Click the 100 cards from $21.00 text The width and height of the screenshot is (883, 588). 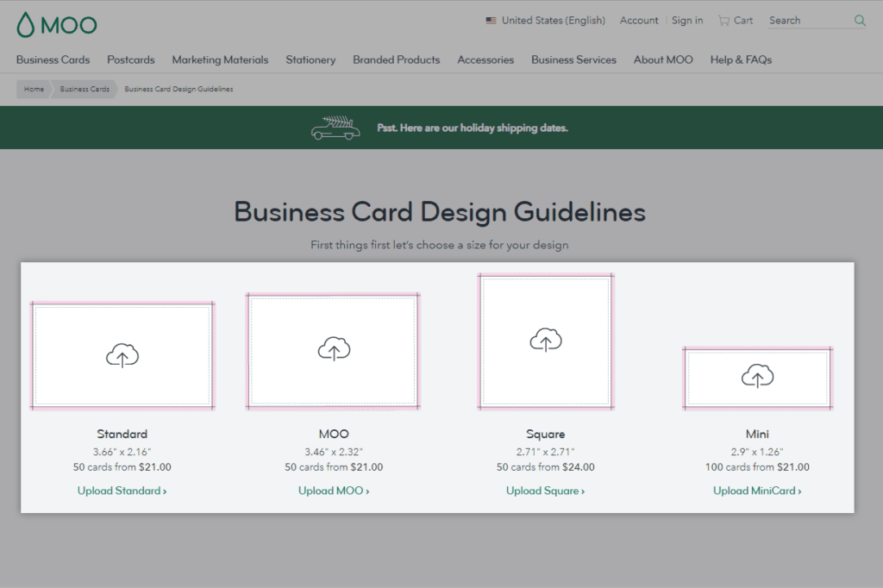pyautogui.click(x=757, y=467)
